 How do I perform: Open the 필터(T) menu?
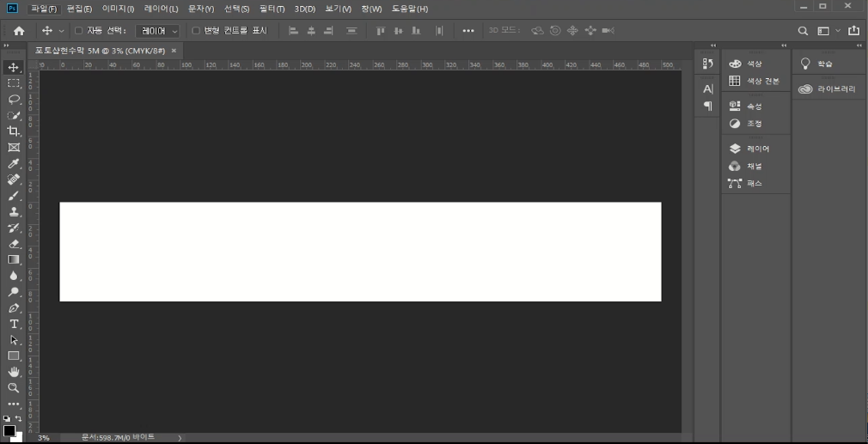point(272,9)
